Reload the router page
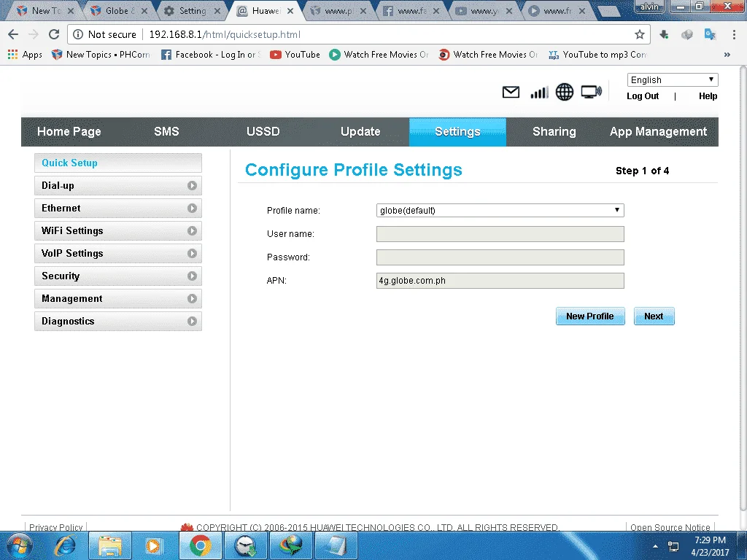This screenshot has height=560, width=747. (54, 34)
